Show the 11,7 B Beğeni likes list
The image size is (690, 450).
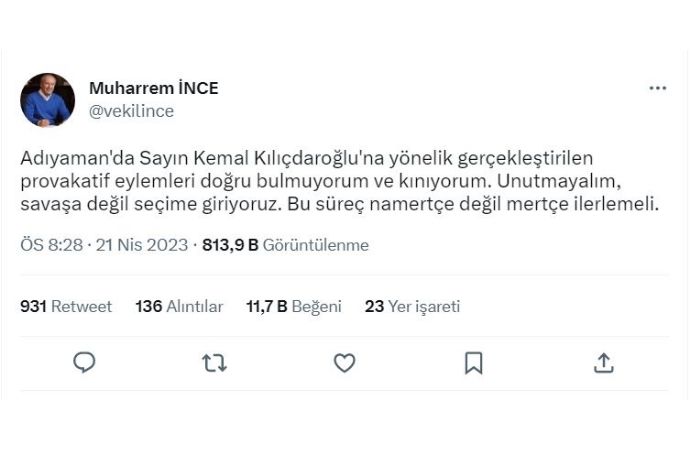[x=294, y=306]
